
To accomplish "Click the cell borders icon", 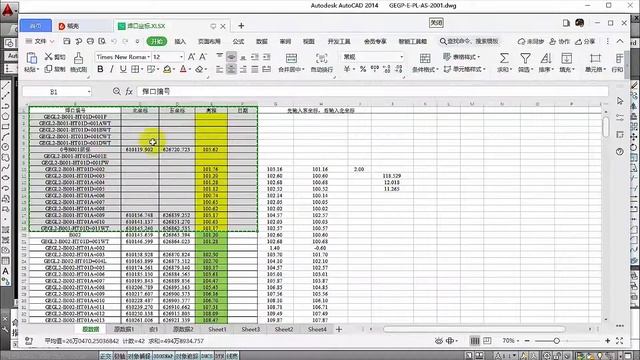I will (x=135, y=69).
